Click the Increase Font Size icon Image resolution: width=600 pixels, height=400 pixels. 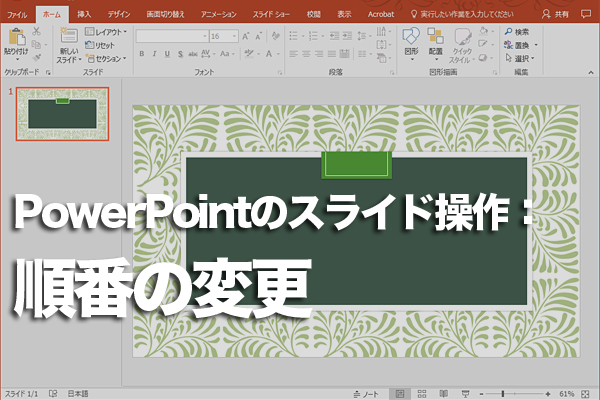coord(246,36)
